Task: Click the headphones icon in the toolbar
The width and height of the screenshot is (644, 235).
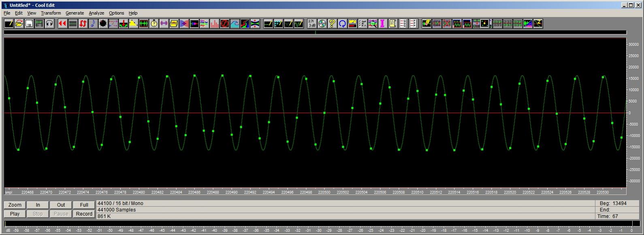Action: [x=49, y=24]
